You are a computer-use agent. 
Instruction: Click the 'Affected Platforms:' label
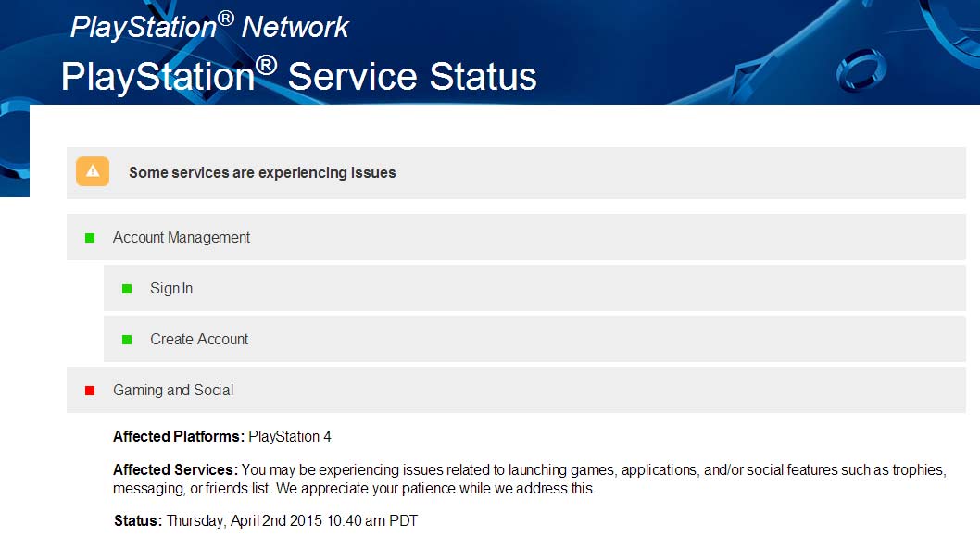click(x=179, y=436)
